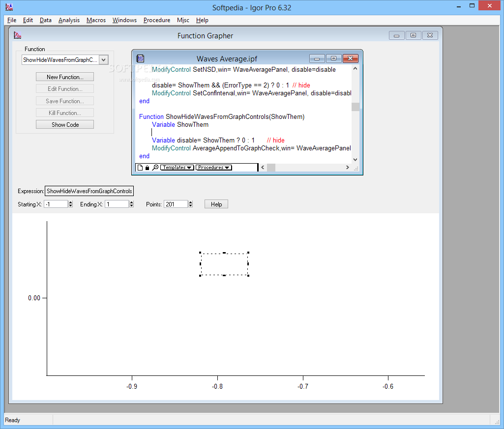This screenshot has width=504, height=429.
Task: Open the Data menu
Action: tap(46, 20)
